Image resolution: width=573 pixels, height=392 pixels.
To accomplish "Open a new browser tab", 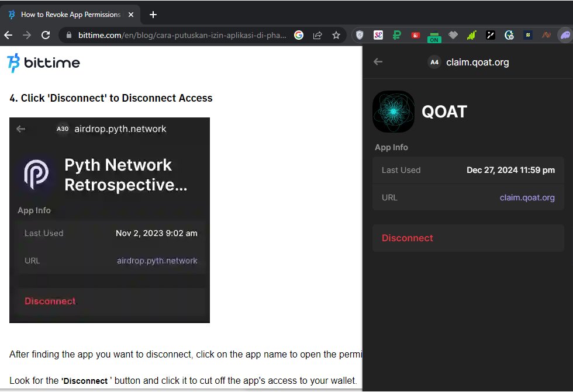I will coord(153,15).
